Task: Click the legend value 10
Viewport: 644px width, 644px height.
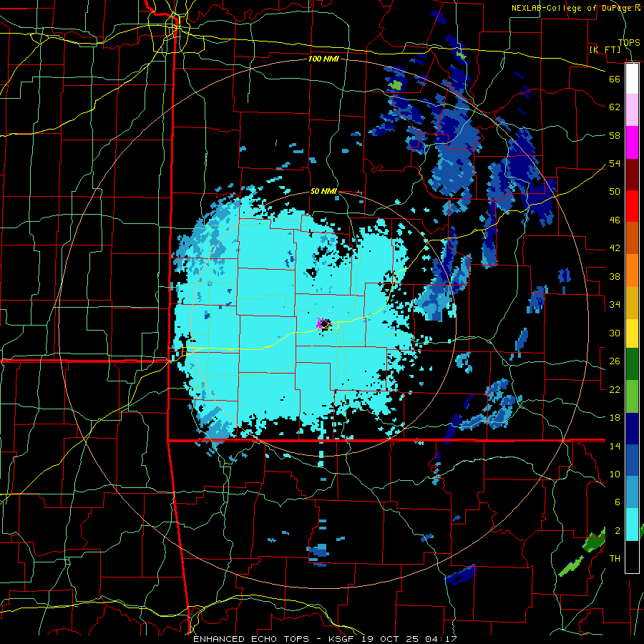Action: click(x=615, y=474)
